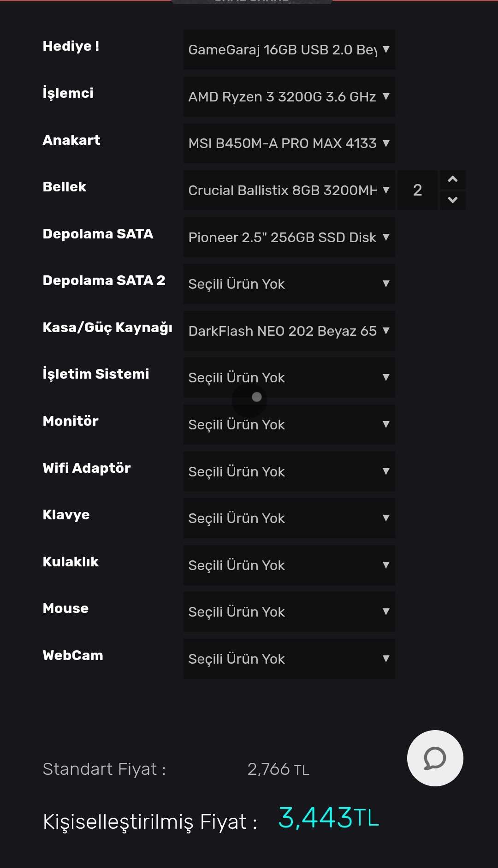Viewport: 498px width, 868px height.
Task: Expand the WebCam selection dropdown
Action: click(x=289, y=659)
